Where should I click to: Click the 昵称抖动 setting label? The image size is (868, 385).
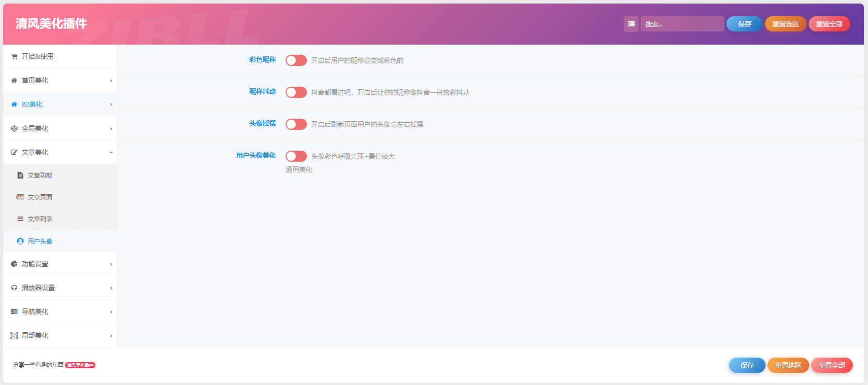pos(262,92)
